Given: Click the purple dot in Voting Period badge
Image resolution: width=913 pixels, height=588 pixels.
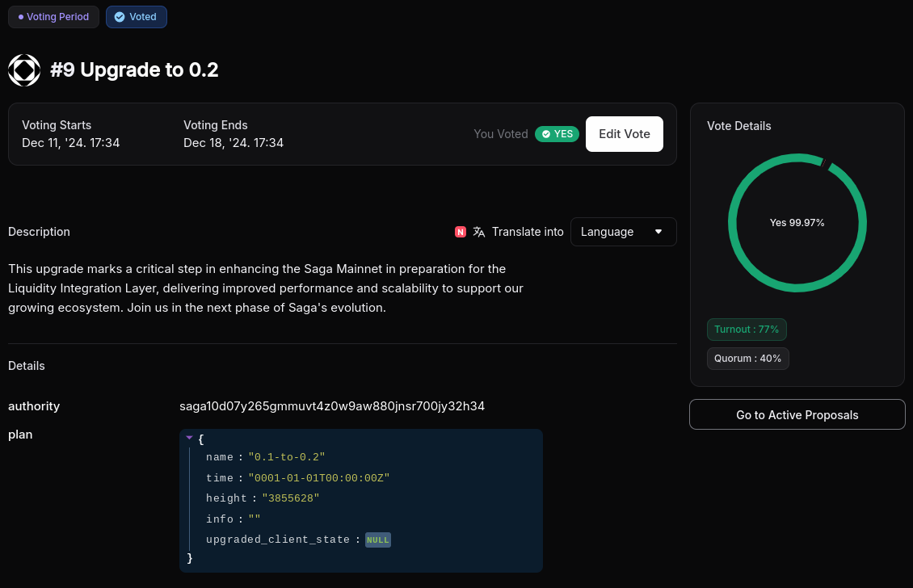Looking at the screenshot, I should tap(21, 17).
